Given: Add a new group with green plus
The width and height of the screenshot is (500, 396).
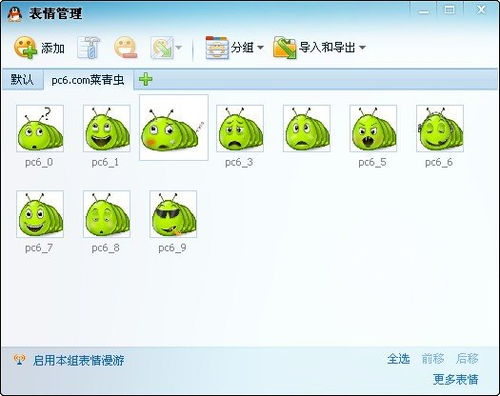Looking at the screenshot, I should (x=145, y=79).
